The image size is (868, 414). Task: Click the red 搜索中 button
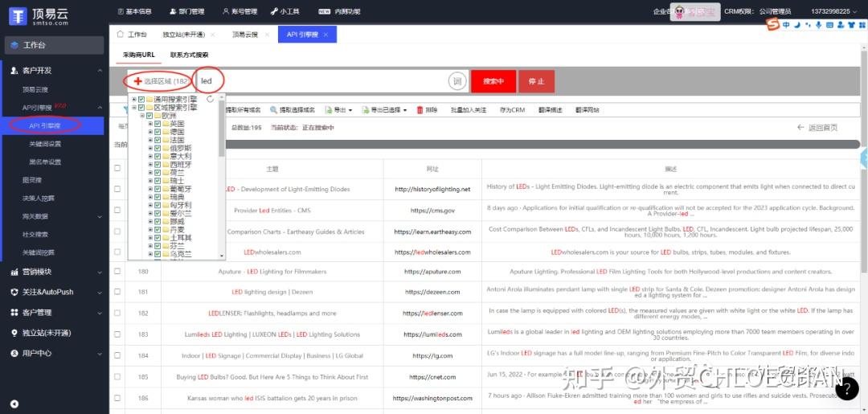[493, 81]
